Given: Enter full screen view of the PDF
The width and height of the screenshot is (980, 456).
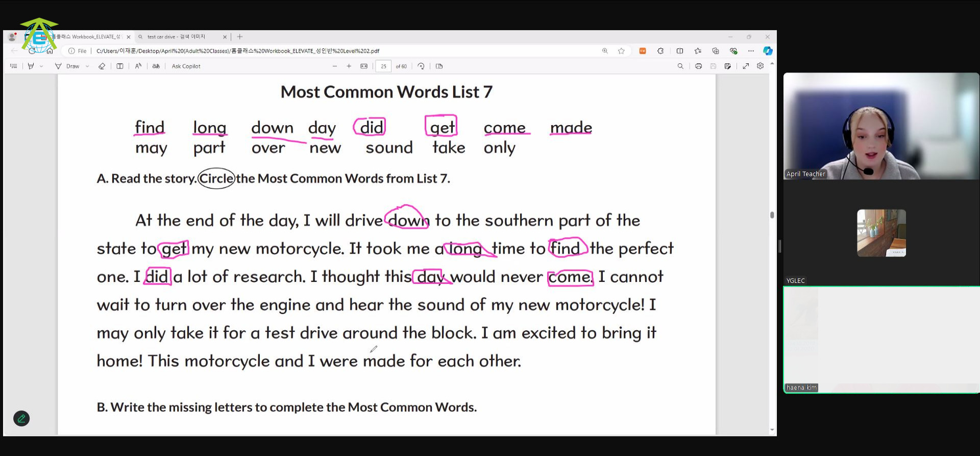Looking at the screenshot, I should [746, 66].
